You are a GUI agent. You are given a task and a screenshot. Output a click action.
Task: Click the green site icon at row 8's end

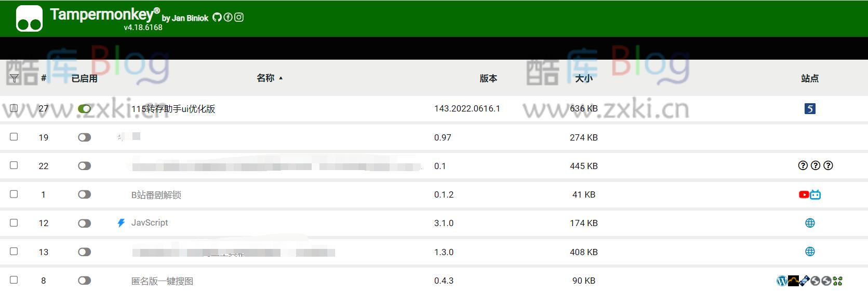(x=837, y=281)
